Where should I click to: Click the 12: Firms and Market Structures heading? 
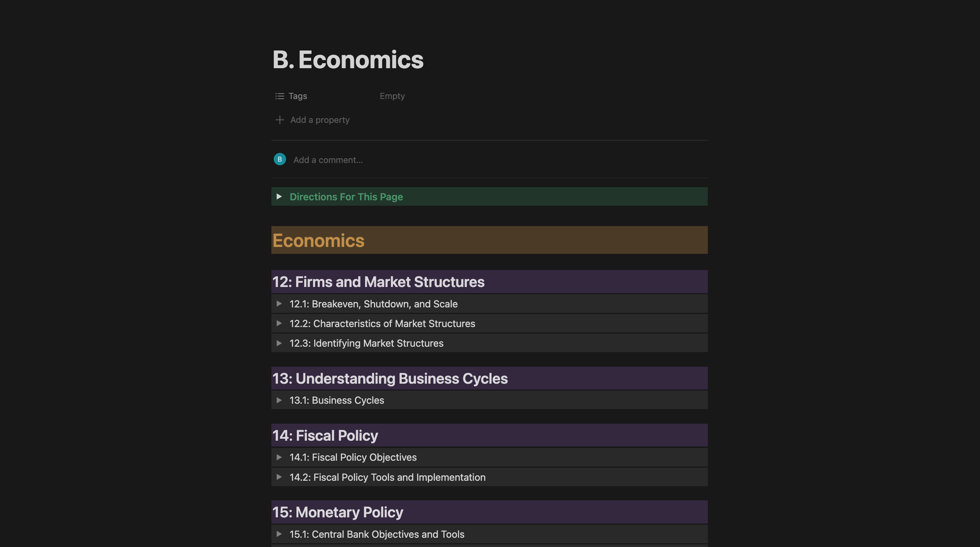378,282
